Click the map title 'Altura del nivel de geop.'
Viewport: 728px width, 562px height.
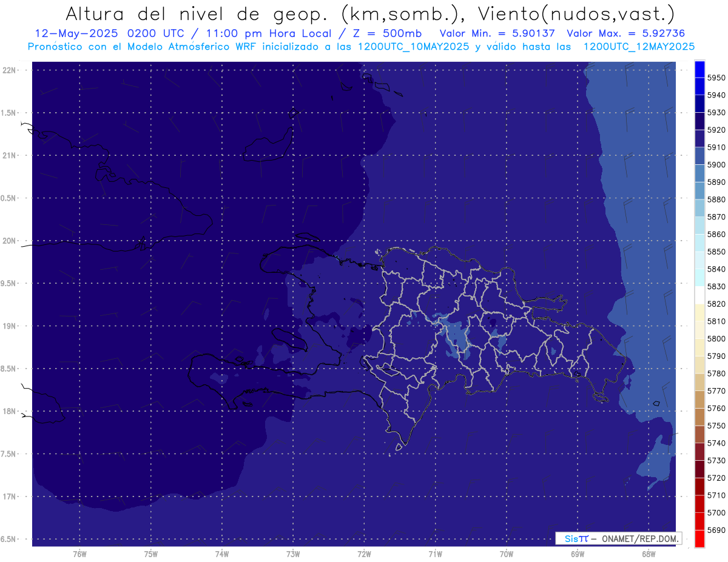198,14
